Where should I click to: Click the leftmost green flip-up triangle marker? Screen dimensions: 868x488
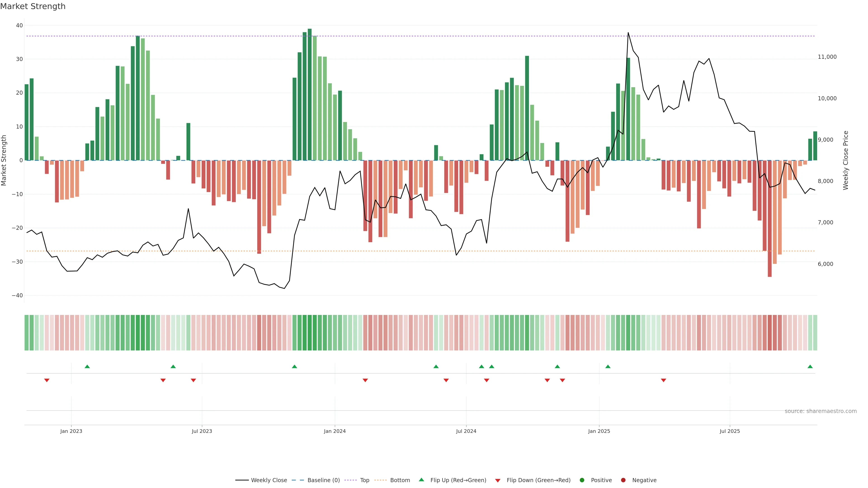(x=87, y=366)
